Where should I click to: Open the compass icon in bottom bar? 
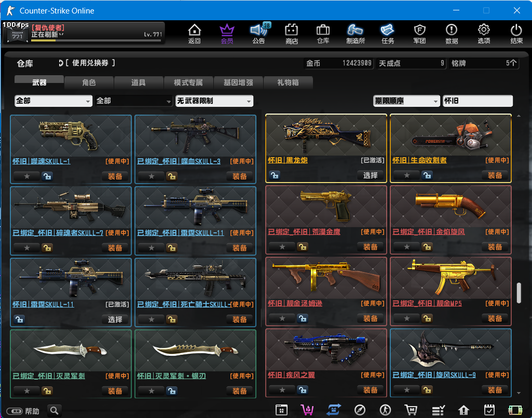click(x=360, y=410)
